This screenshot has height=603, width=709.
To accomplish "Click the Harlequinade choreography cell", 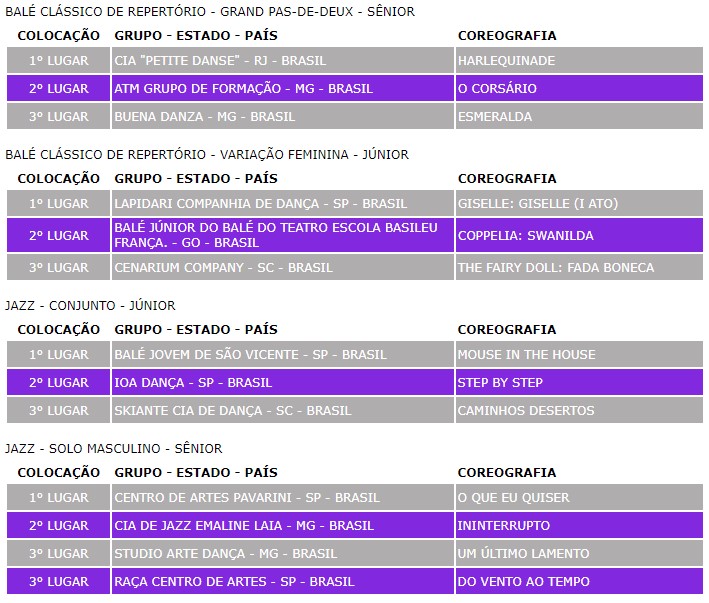I will click(x=506, y=61).
